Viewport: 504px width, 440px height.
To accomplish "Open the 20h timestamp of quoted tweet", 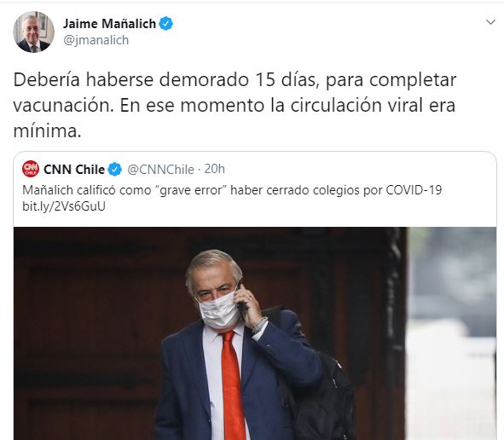I will coord(214,169).
